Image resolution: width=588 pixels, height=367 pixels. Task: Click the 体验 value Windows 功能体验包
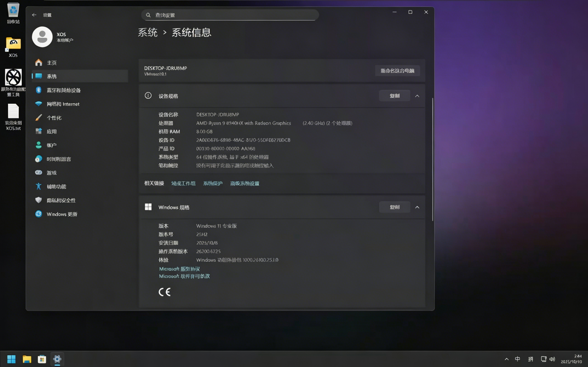point(237,260)
